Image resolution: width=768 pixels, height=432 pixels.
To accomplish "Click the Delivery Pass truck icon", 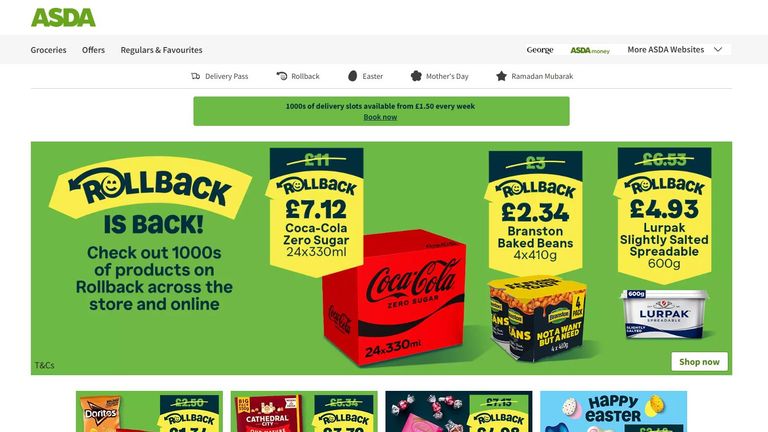I will (195, 76).
